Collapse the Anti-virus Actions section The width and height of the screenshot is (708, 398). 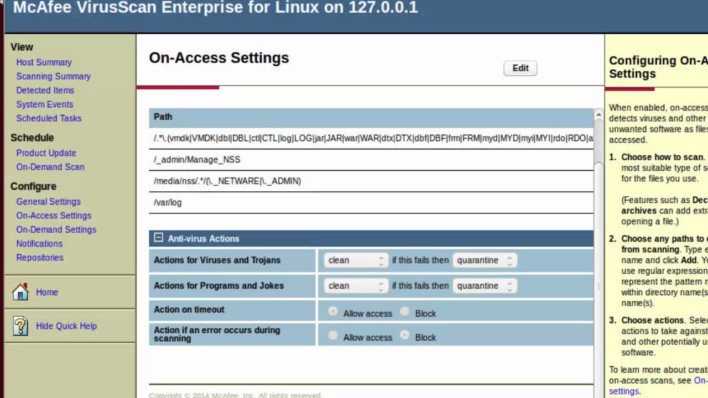(x=158, y=238)
